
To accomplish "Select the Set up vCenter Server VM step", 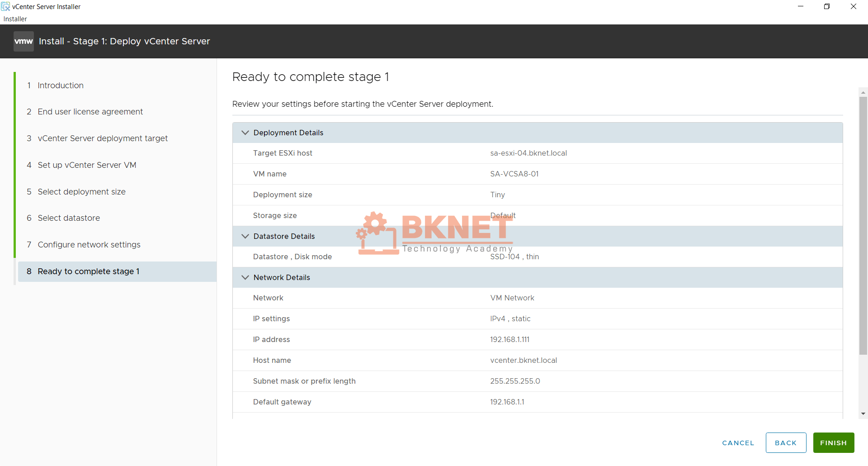I will [87, 165].
